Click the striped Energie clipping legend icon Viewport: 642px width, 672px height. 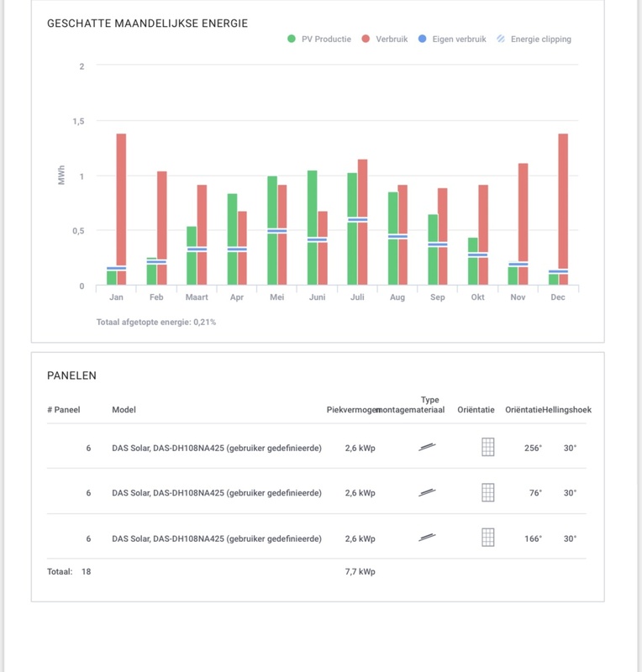tap(501, 39)
